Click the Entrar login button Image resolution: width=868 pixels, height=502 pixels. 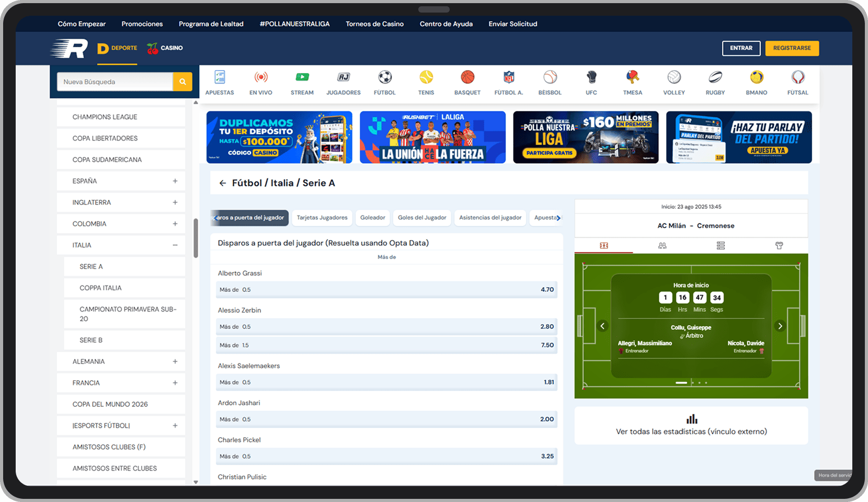(741, 48)
